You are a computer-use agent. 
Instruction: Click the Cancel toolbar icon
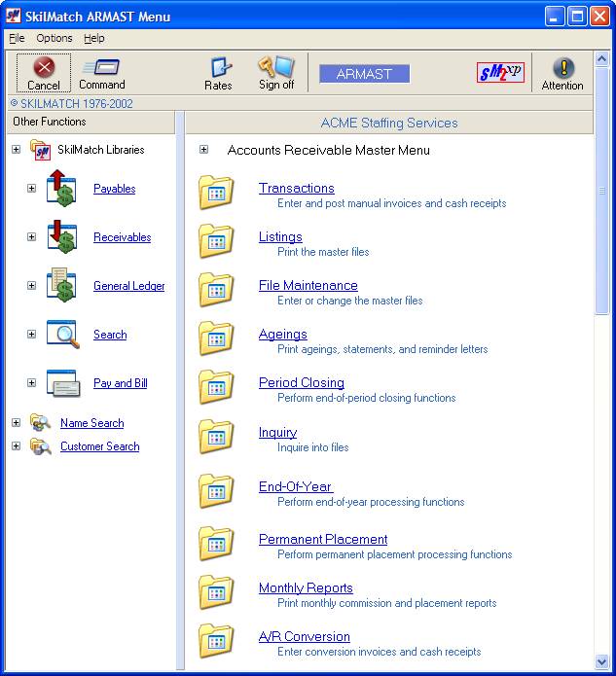[44, 67]
